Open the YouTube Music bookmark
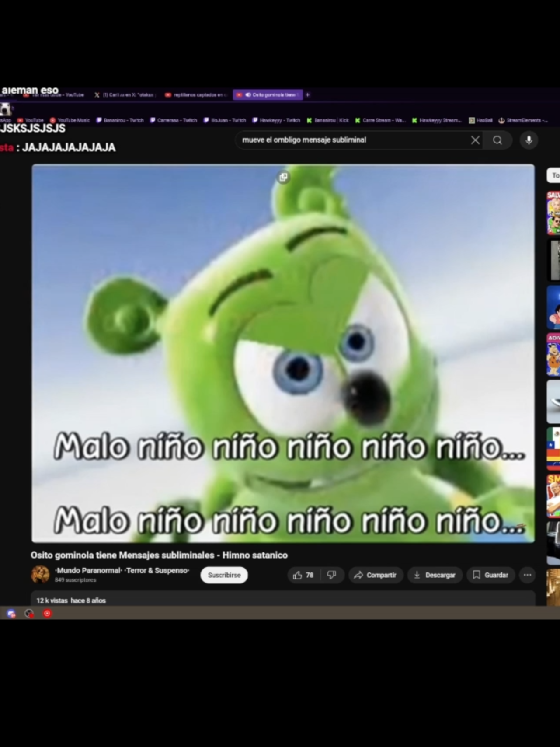560x747 pixels. [x=70, y=120]
